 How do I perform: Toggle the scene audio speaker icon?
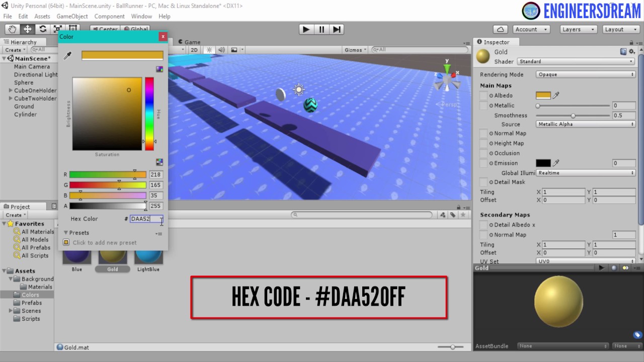[x=221, y=50]
